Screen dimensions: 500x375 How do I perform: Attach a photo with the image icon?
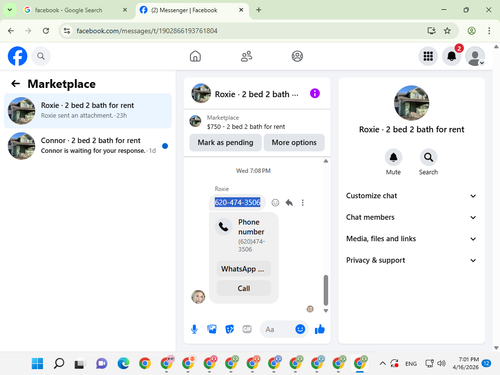[x=212, y=329]
